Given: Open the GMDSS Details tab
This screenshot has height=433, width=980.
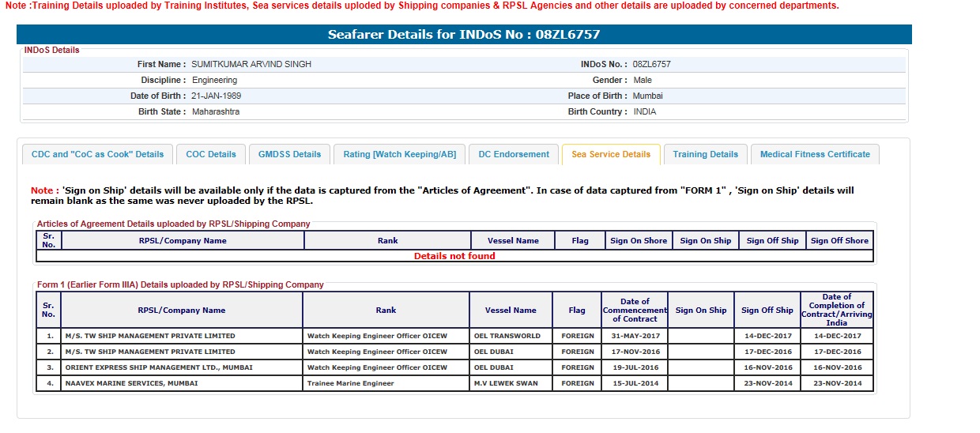Looking at the screenshot, I should tap(289, 154).
